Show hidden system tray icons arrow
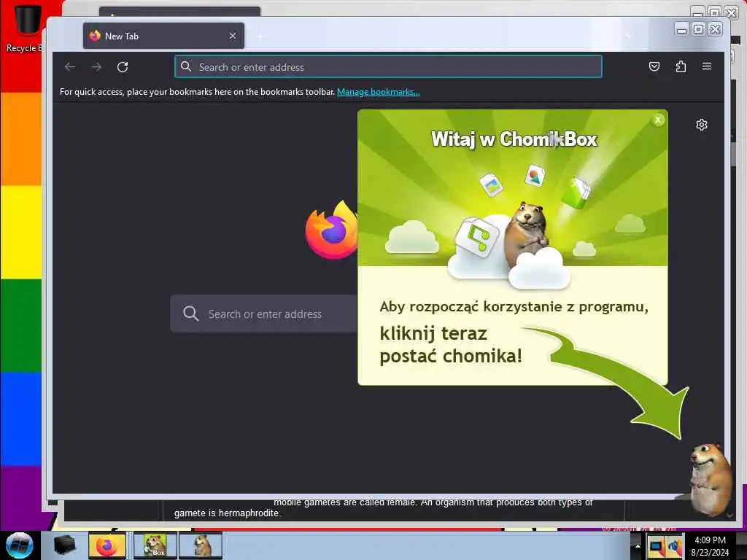This screenshot has width=747, height=560. [x=638, y=545]
